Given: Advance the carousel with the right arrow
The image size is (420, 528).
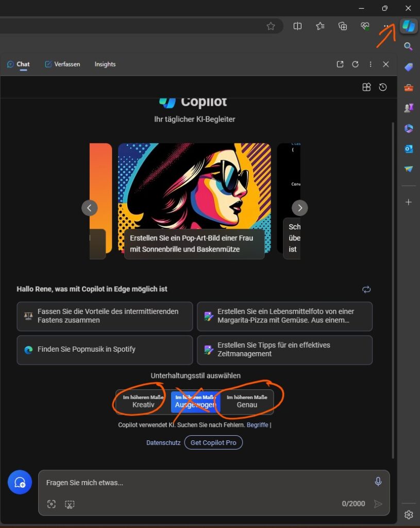Looking at the screenshot, I should [x=300, y=208].
